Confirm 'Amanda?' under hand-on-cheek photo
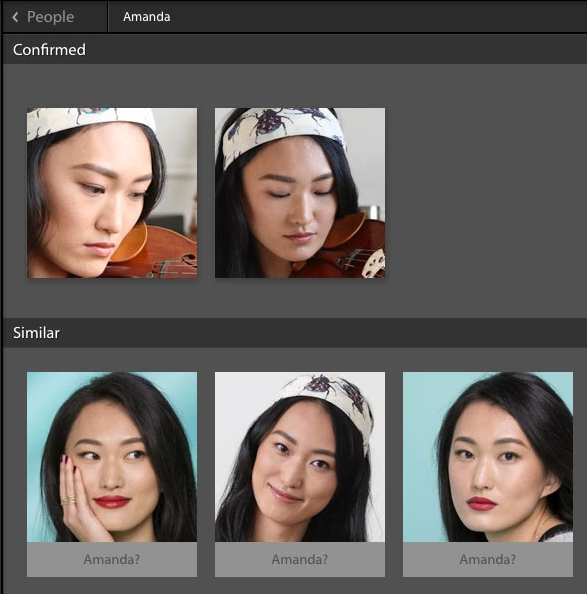Screen dimensions: 587x594 tap(112, 560)
